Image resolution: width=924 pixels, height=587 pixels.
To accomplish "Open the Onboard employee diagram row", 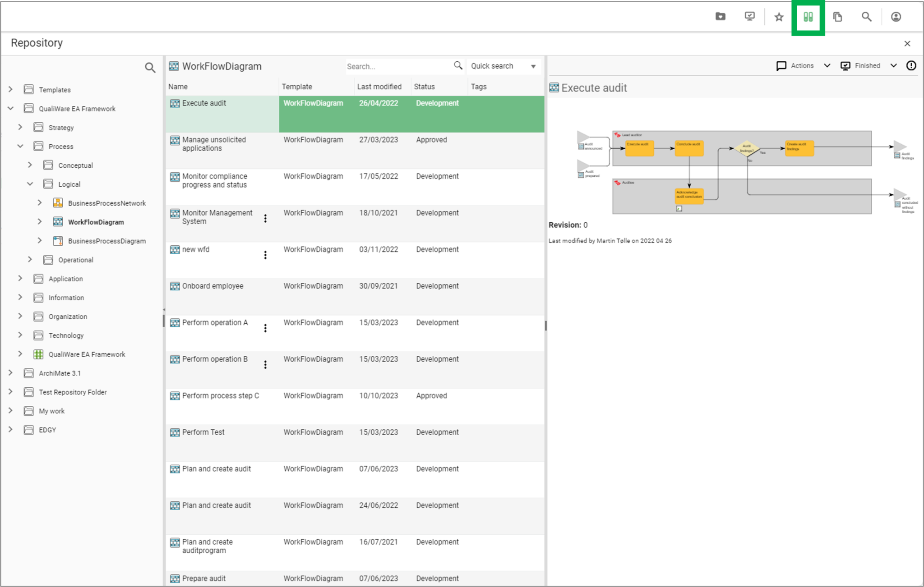I will tap(213, 286).
